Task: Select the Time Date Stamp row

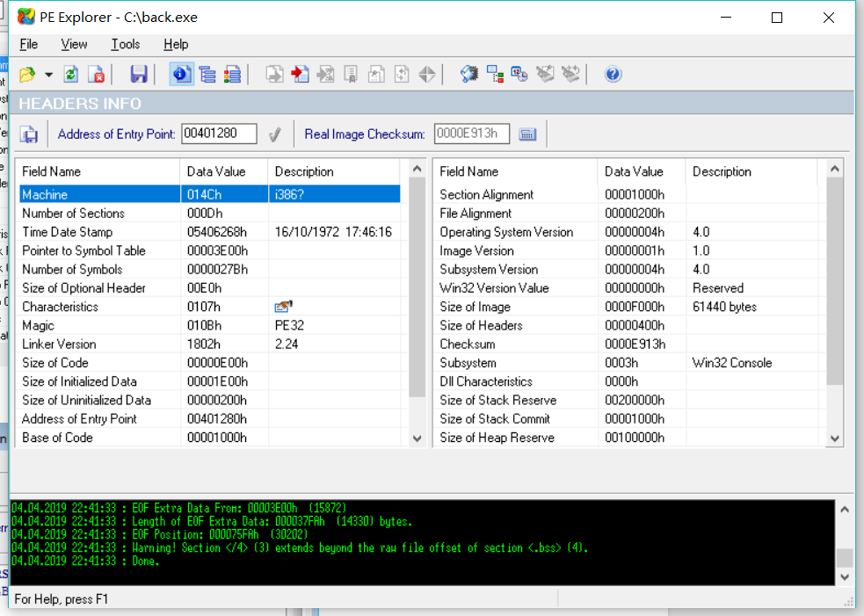Action: [x=210, y=232]
